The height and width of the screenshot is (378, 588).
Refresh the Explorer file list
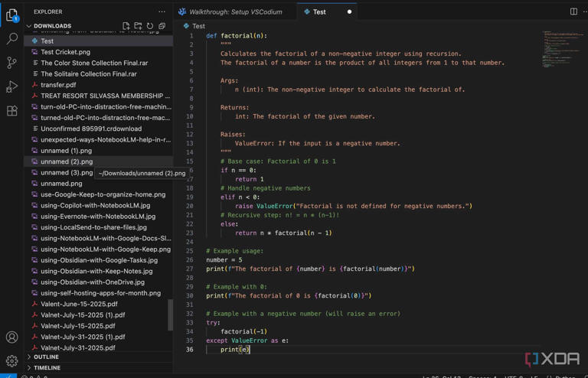150,26
